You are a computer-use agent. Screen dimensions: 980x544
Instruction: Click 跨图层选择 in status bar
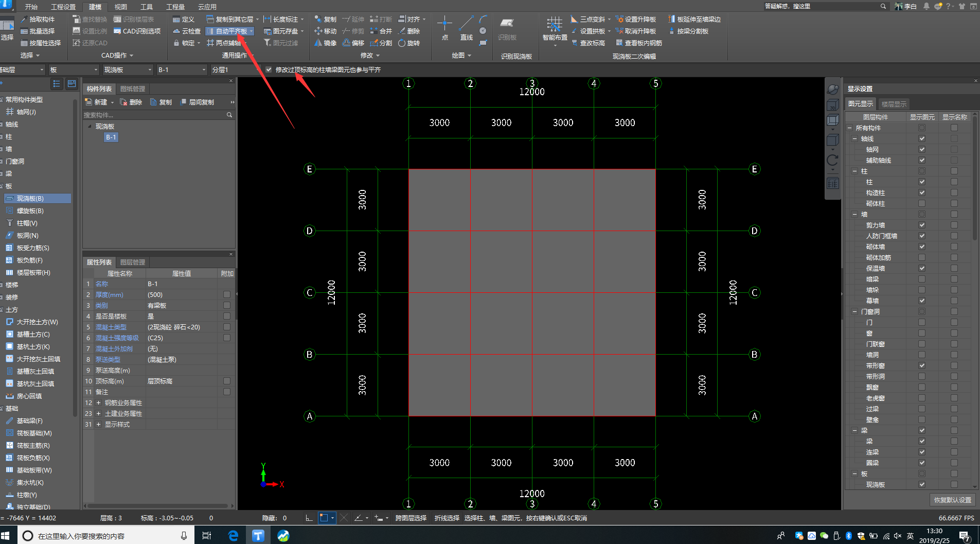(x=411, y=518)
